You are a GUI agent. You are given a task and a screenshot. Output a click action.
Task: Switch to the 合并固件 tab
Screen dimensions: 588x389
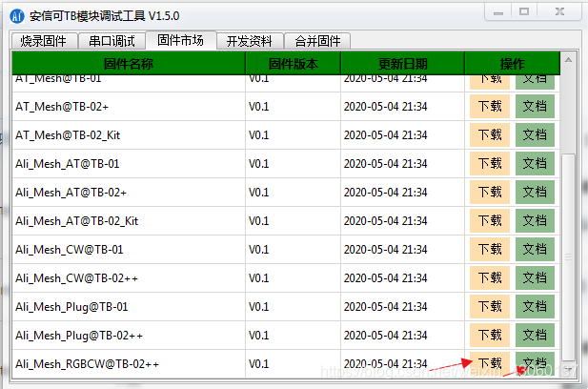tap(317, 41)
